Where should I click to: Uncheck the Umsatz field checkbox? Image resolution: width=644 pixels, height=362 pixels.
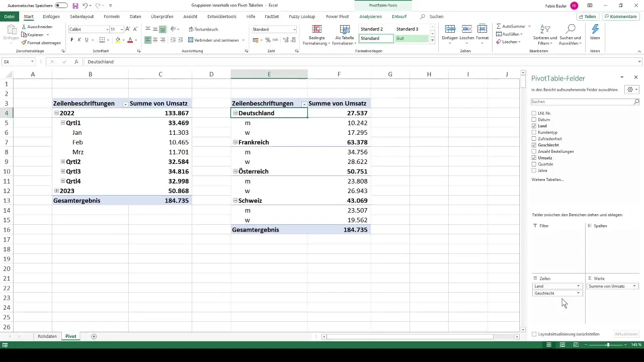pos(534,158)
